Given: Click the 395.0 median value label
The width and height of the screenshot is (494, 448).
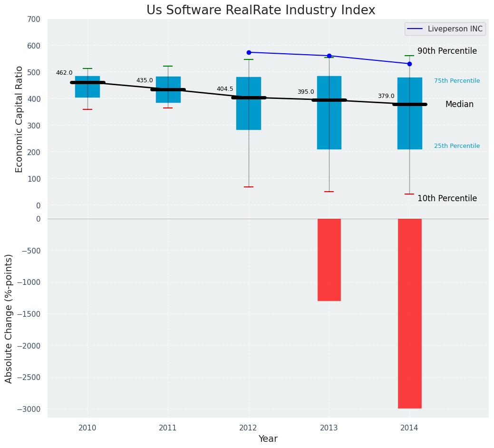Looking at the screenshot, I should (x=306, y=92).
